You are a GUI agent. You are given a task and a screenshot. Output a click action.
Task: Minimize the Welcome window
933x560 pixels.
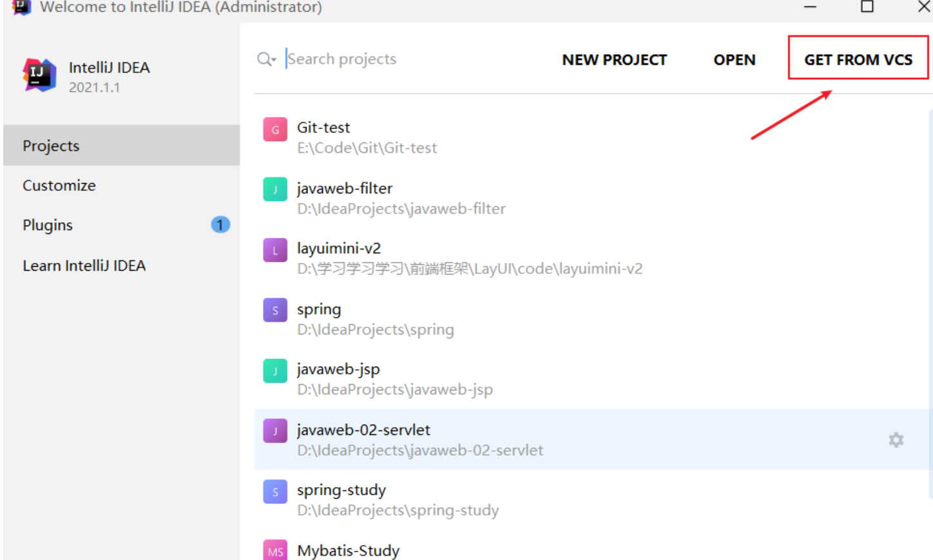pyautogui.click(x=810, y=7)
